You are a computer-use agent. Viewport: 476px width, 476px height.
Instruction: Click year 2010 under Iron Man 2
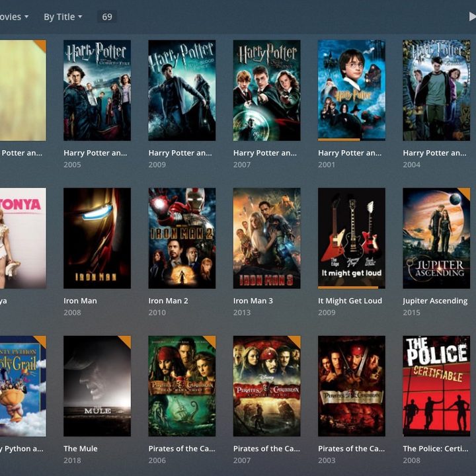tap(157, 312)
